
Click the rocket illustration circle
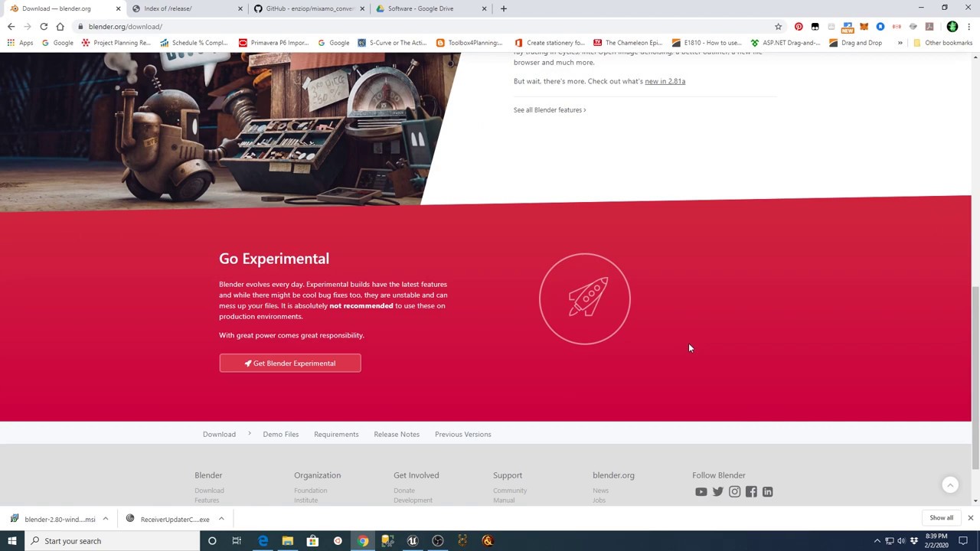tap(585, 298)
